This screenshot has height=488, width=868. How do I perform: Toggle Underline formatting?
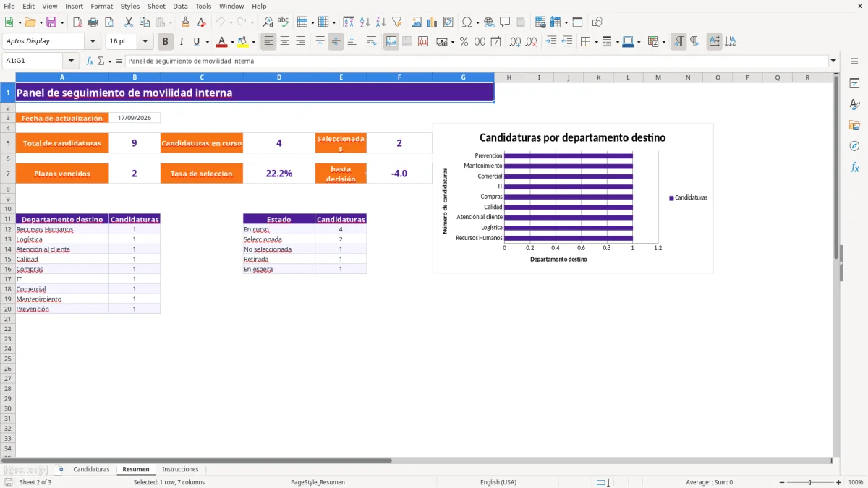[196, 42]
